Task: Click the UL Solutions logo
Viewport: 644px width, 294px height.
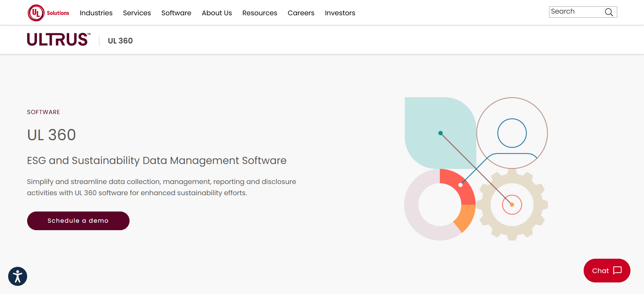Action: coord(48,13)
